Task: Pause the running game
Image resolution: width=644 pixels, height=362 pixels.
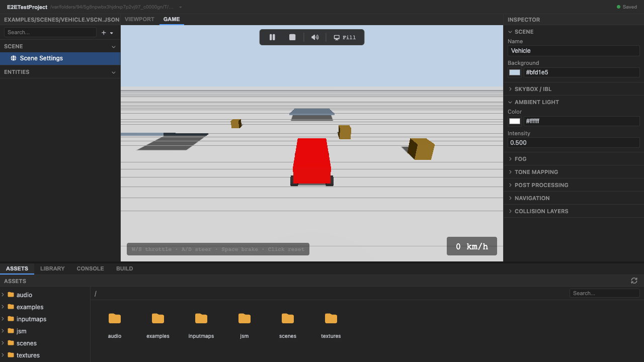Action: coord(272,37)
